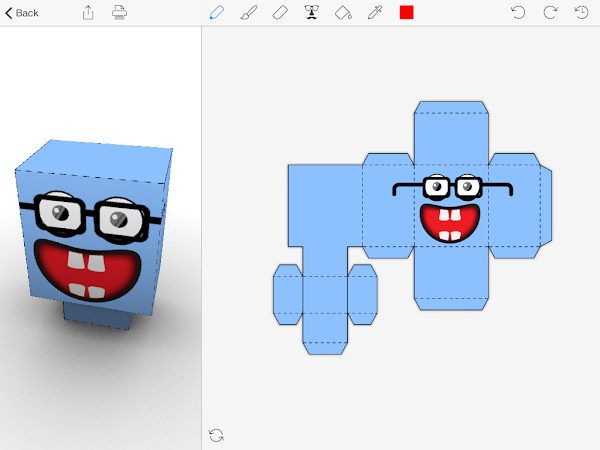Select the Paint Bucket fill tool
The width and height of the screenshot is (600, 450).
(343, 13)
